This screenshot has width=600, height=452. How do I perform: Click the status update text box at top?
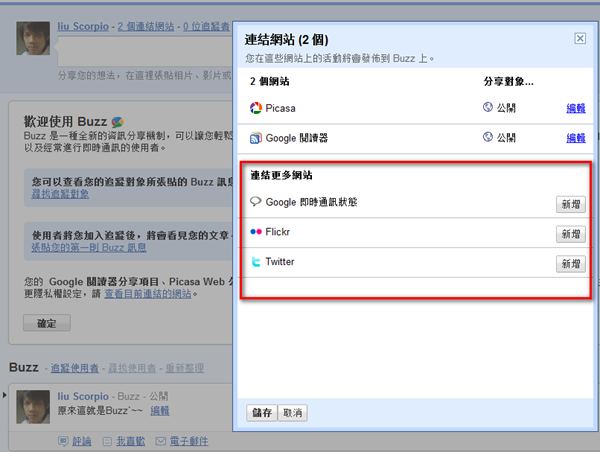tap(145, 52)
